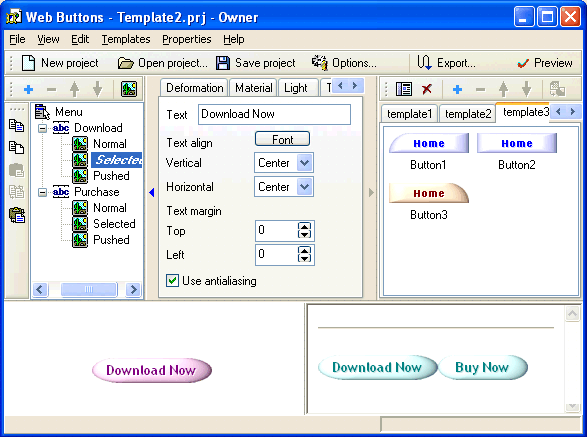This screenshot has height=437, width=587.
Task: Click red X delete template icon
Action: pos(427,89)
